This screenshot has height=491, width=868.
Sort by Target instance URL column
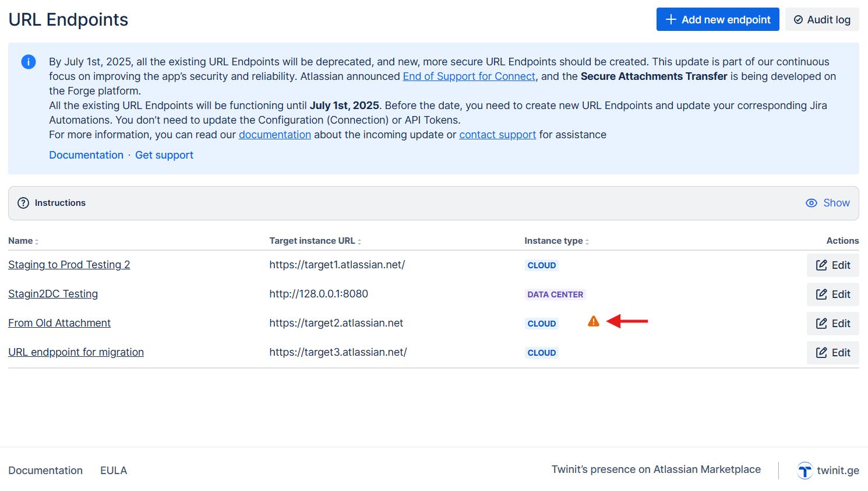(315, 241)
